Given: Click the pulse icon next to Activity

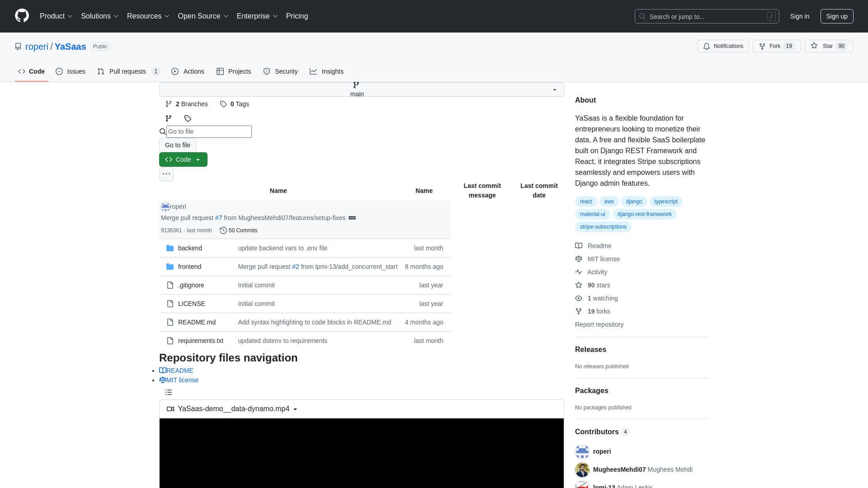Looking at the screenshot, I should click(579, 272).
